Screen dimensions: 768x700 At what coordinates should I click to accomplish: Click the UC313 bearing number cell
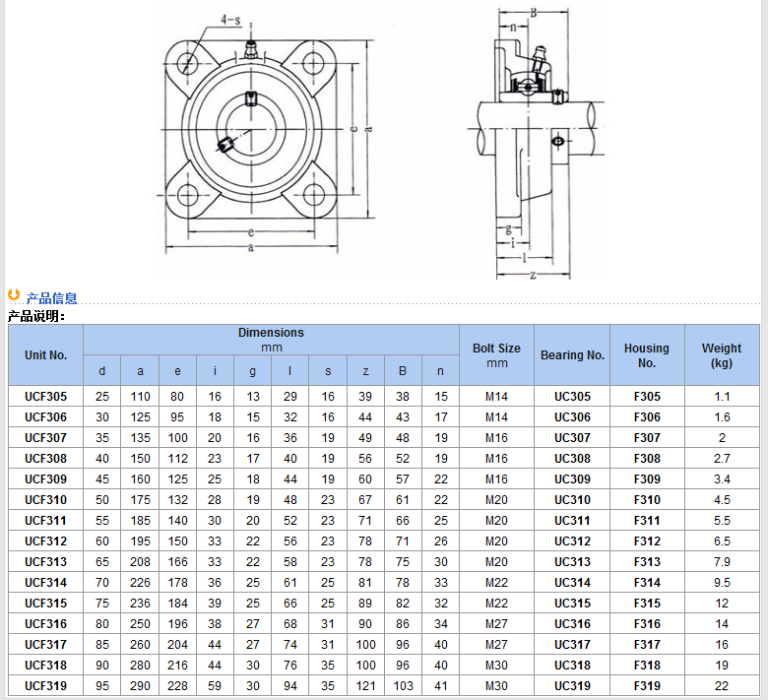click(572, 562)
